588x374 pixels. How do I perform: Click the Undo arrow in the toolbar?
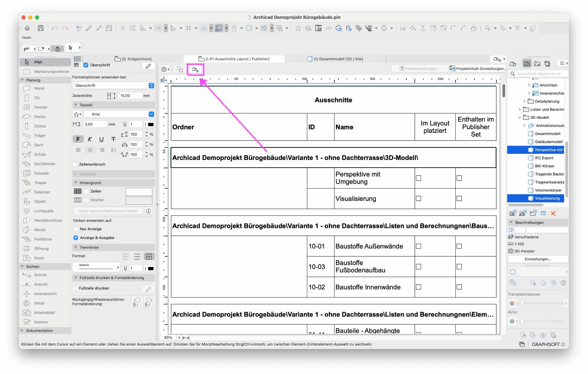[54, 28]
